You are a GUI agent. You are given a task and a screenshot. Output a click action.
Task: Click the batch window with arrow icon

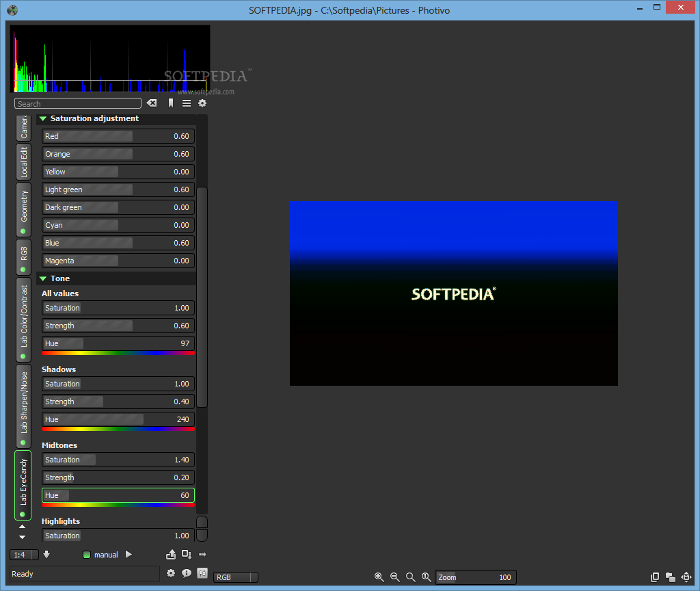(187, 554)
